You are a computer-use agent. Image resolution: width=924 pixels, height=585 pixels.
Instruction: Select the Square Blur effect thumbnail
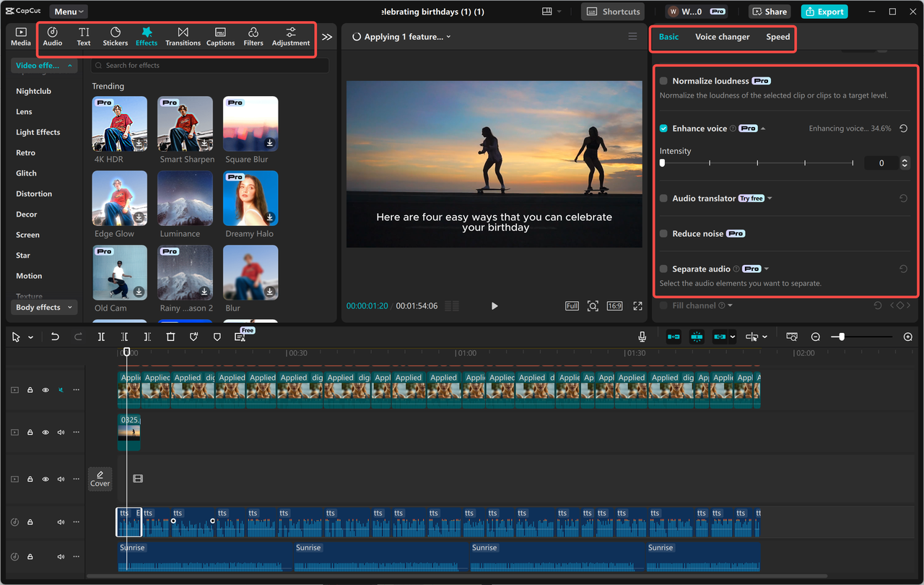coord(250,123)
